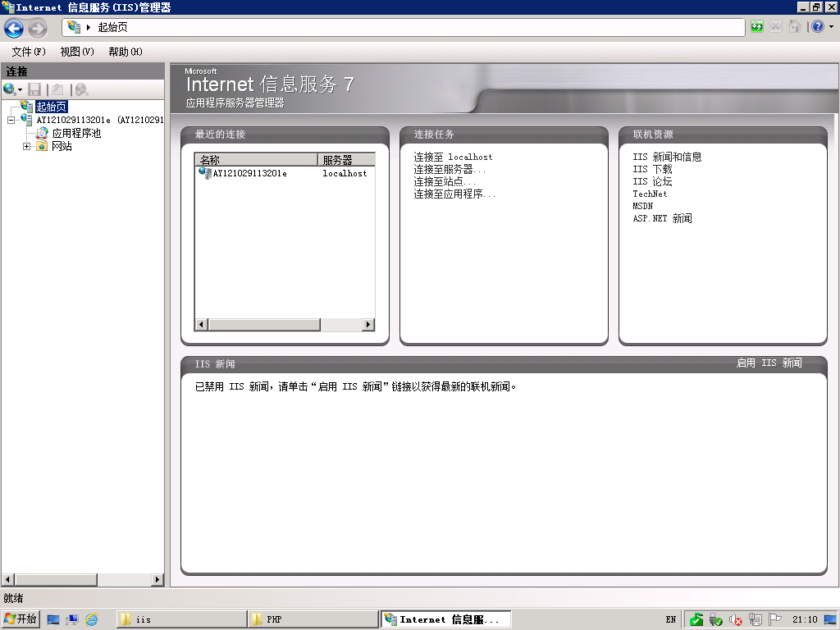Click the 起始页 tree node icon
The height and width of the screenshot is (630, 840).
click(x=27, y=106)
